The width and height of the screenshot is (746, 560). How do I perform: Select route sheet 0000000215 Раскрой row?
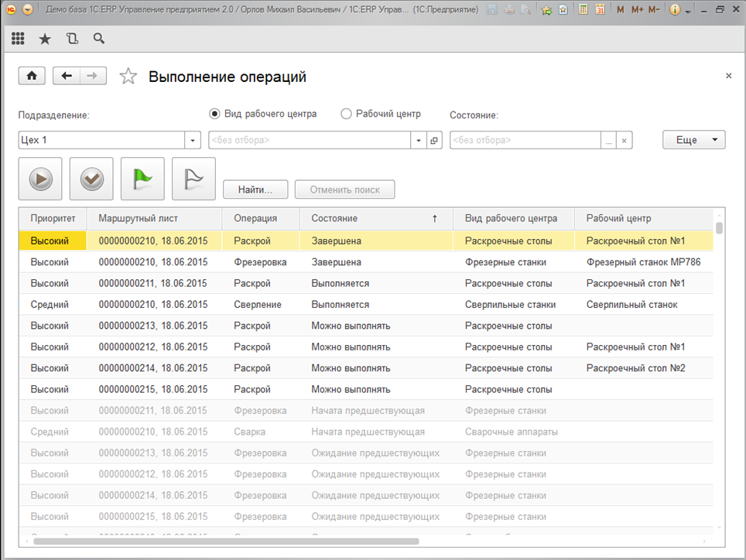coord(366,389)
